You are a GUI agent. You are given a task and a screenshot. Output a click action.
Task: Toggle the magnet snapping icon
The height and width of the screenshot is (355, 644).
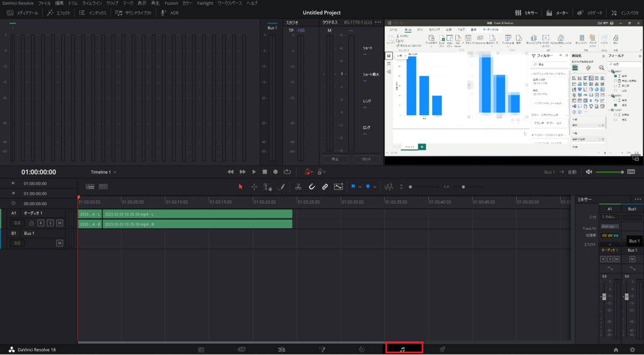point(311,186)
